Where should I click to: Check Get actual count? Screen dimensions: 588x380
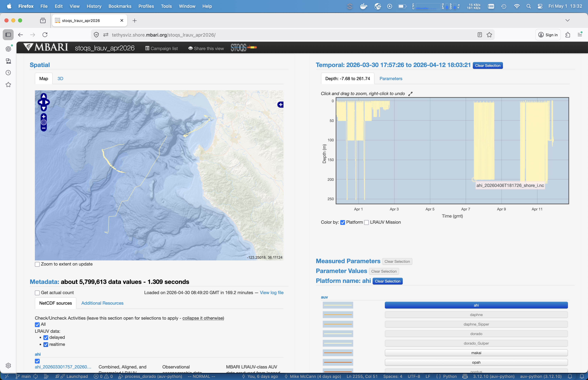tap(37, 293)
